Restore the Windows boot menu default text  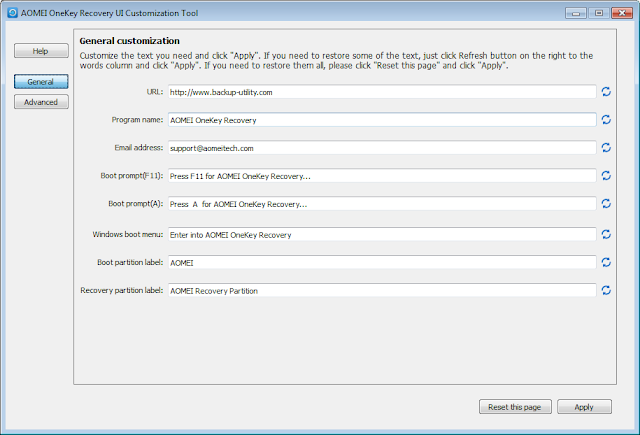(606, 234)
